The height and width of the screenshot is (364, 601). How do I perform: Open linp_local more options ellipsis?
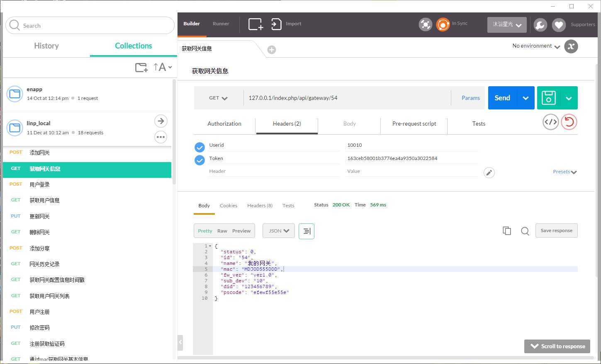161,137
